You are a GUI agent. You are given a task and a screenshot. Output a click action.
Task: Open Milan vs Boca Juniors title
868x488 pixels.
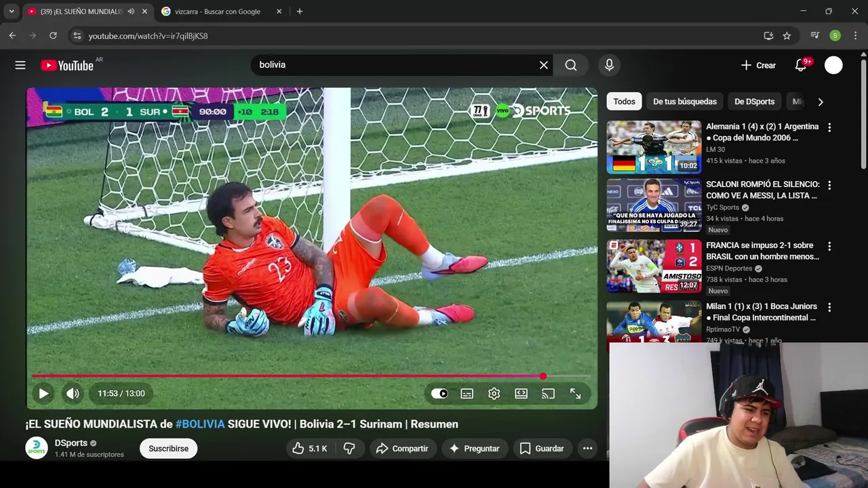coord(762,312)
